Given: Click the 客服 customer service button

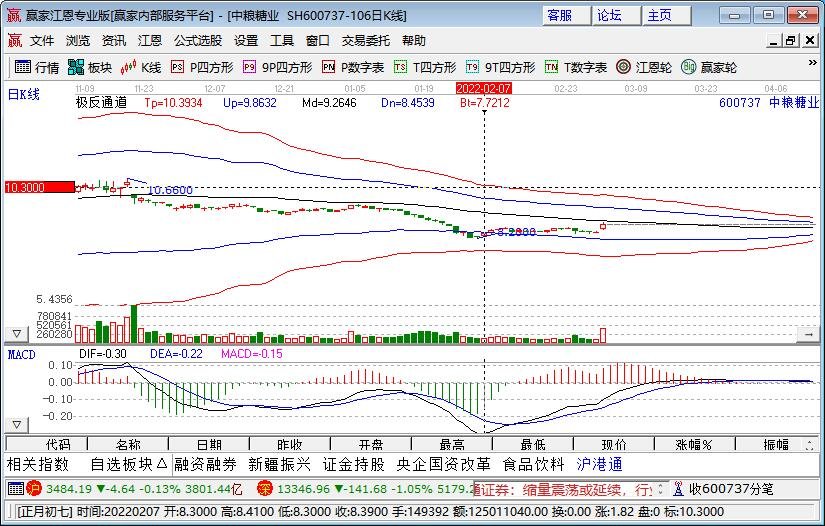Looking at the screenshot, I should (x=566, y=15).
